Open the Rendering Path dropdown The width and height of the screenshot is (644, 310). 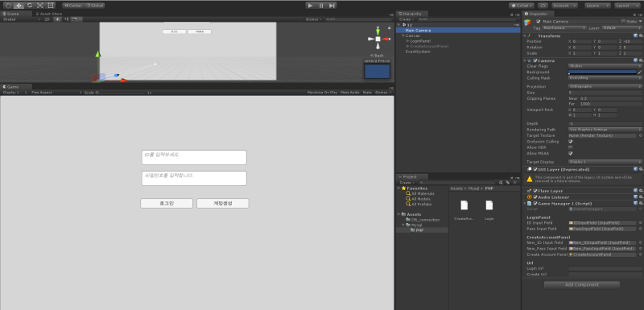pos(605,130)
